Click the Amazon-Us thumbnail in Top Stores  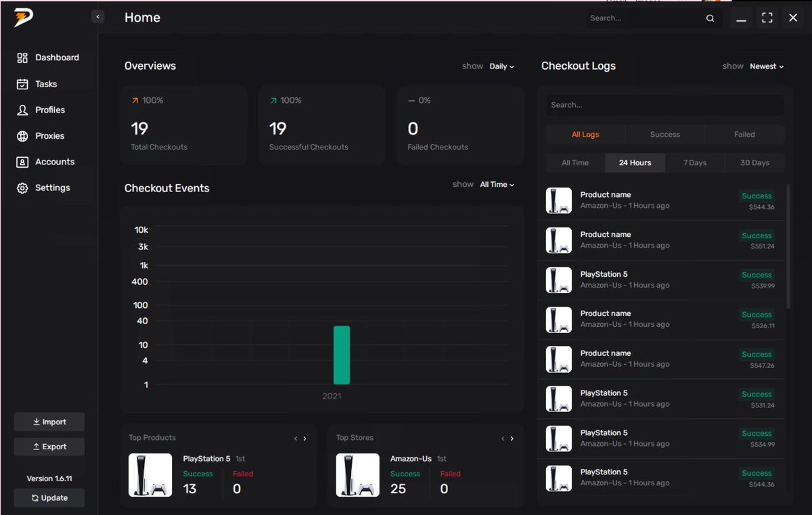click(357, 475)
